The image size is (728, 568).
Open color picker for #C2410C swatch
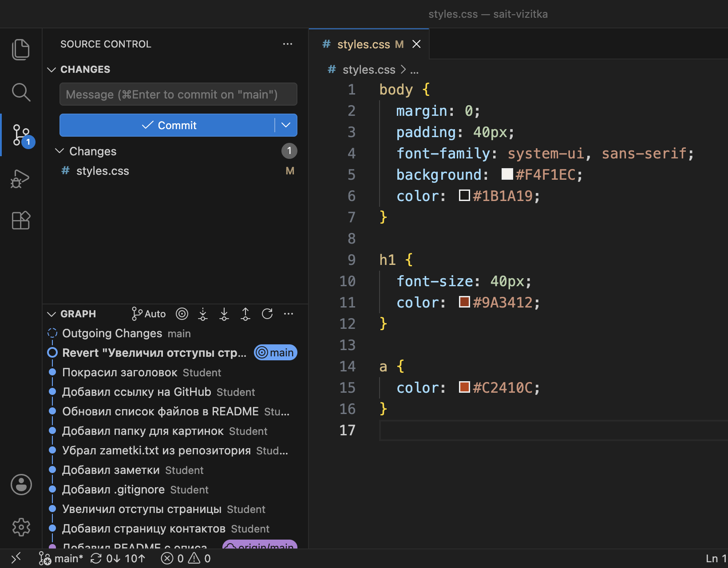pos(464,387)
